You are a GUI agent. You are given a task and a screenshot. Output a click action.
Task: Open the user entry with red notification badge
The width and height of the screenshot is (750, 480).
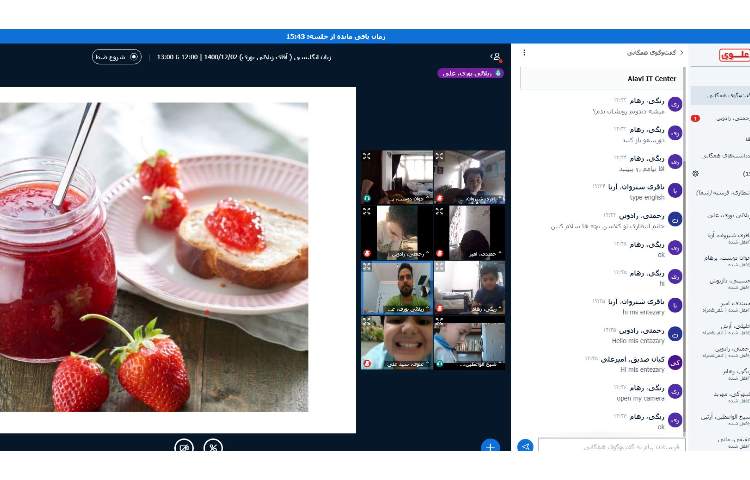720,118
